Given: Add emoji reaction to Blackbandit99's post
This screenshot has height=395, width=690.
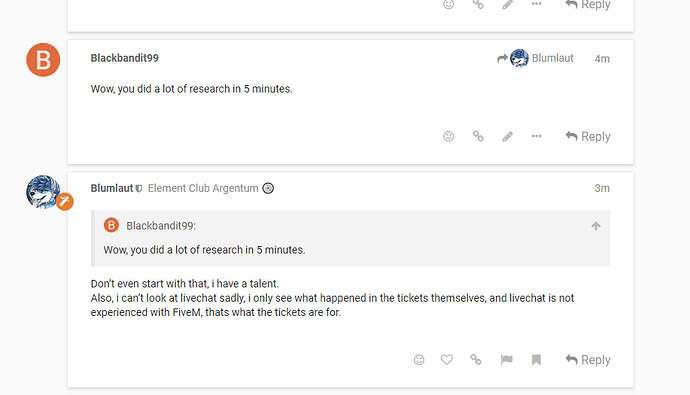Looking at the screenshot, I should click(448, 136).
